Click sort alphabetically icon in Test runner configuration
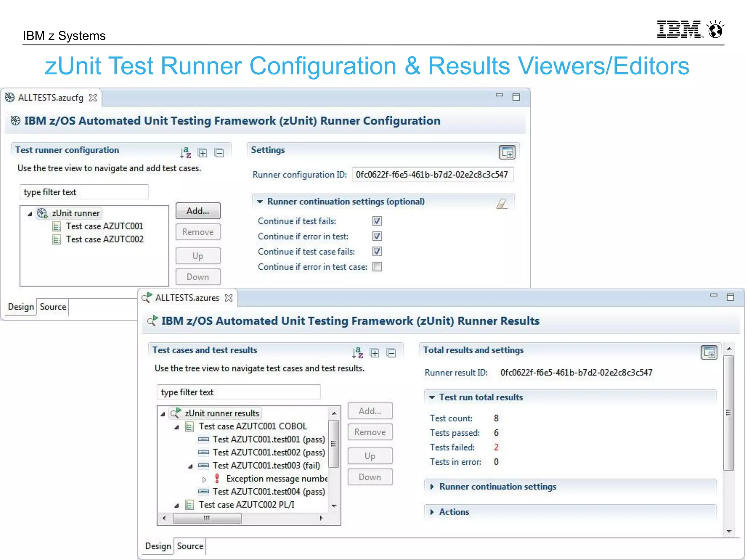 click(186, 153)
